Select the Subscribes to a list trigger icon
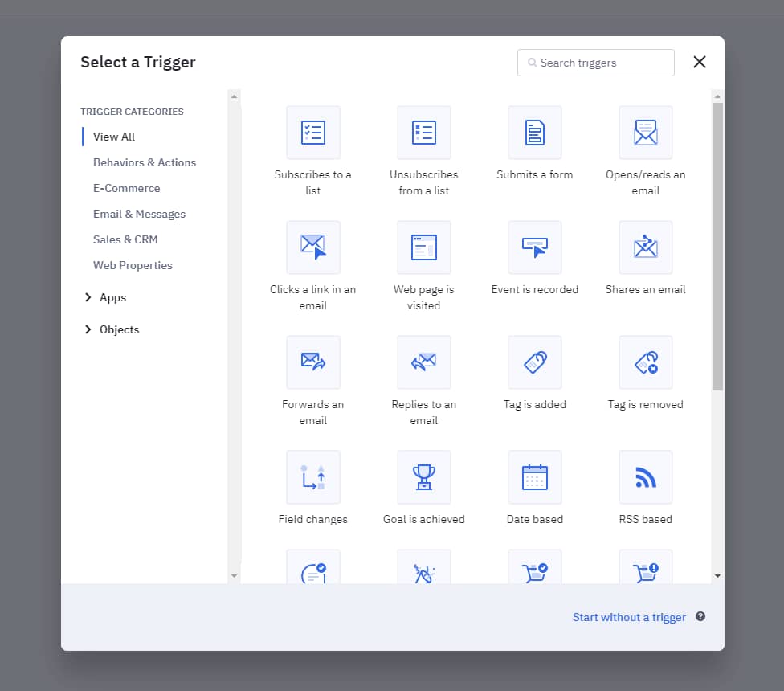The height and width of the screenshot is (691, 784). pos(313,133)
